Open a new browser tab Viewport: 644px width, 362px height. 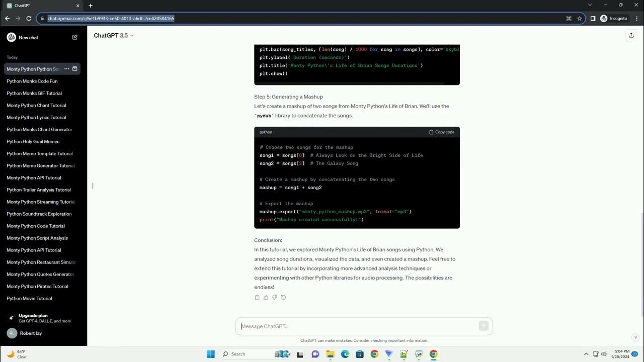click(x=91, y=6)
